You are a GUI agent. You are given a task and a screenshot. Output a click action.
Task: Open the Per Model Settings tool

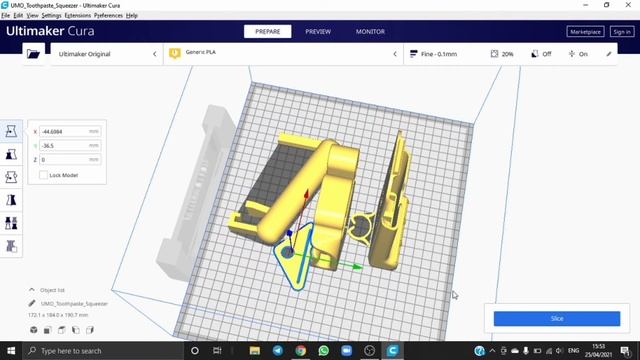tap(11, 223)
